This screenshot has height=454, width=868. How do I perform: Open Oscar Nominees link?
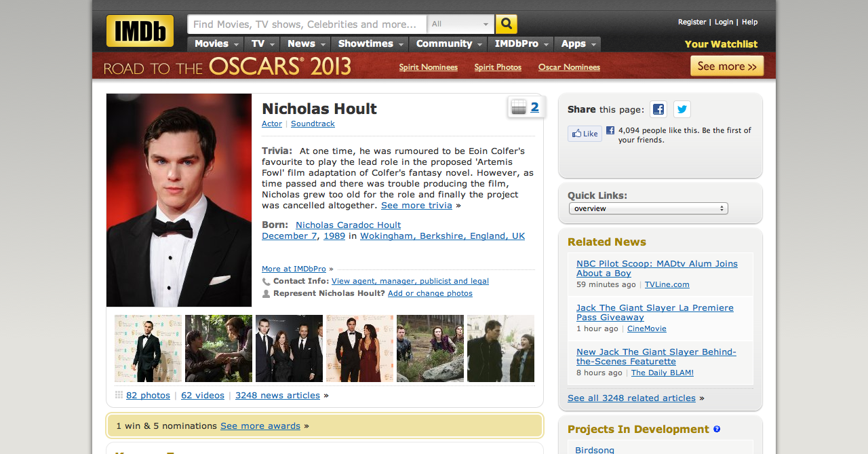(569, 67)
